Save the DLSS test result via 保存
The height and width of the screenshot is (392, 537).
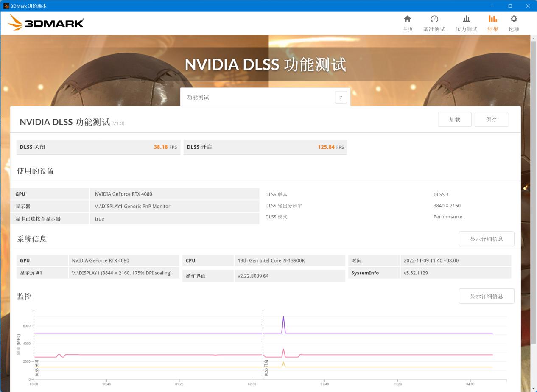click(x=491, y=119)
